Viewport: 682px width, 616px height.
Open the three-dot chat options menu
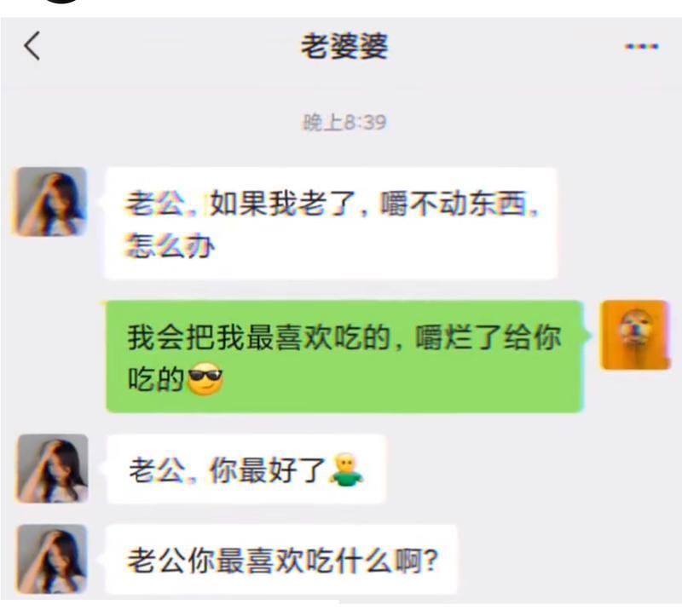pos(641,46)
